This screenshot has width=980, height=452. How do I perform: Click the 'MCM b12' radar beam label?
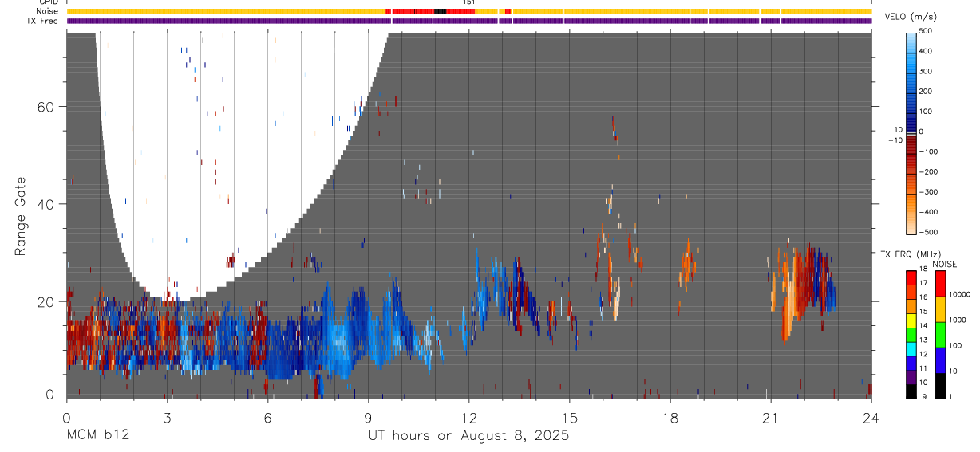tap(97, 435)
